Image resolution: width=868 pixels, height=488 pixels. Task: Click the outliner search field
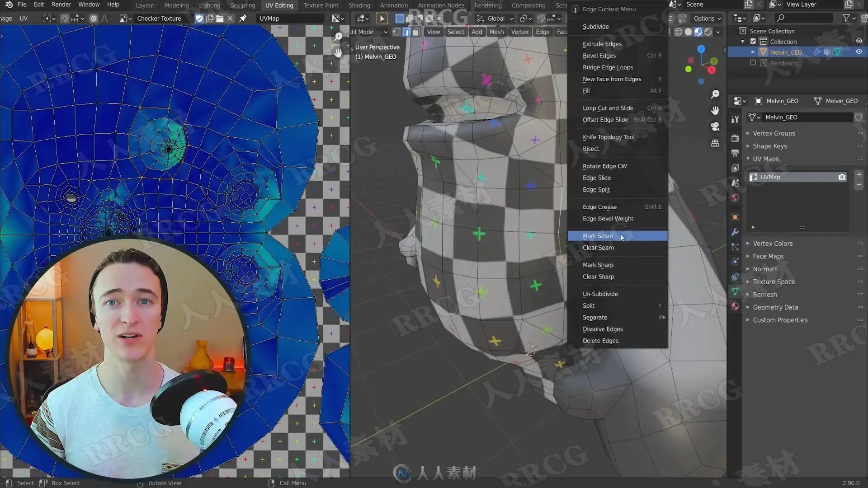(804, 18)
